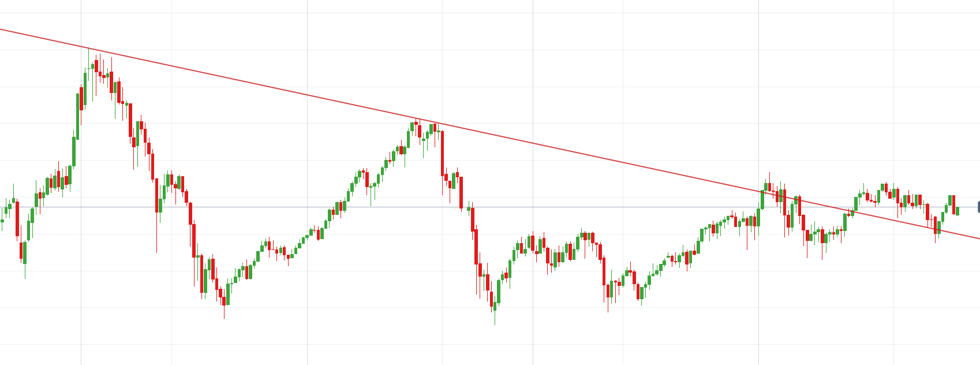This screenshot has width=980, height=365.
Task: Click the red candle touching the trendline at far right
Action: (x=936, y=225)
